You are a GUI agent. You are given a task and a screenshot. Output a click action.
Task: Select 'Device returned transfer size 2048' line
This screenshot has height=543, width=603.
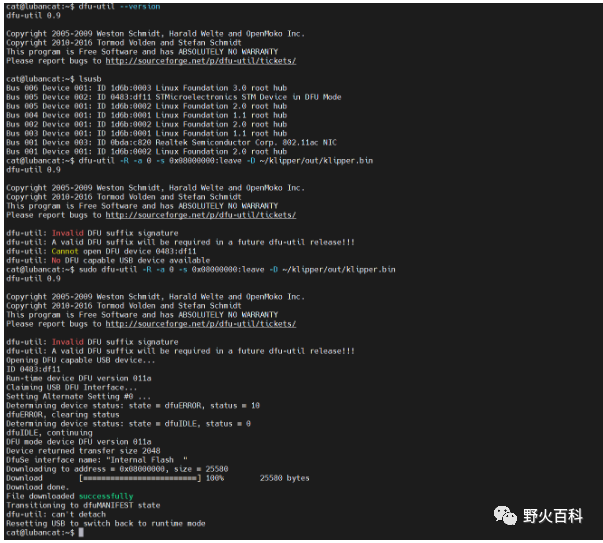[x=83, y=451]
